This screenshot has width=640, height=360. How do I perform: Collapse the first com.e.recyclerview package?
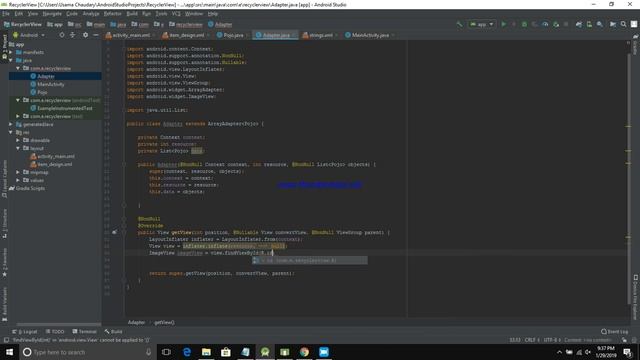(18, 68)
